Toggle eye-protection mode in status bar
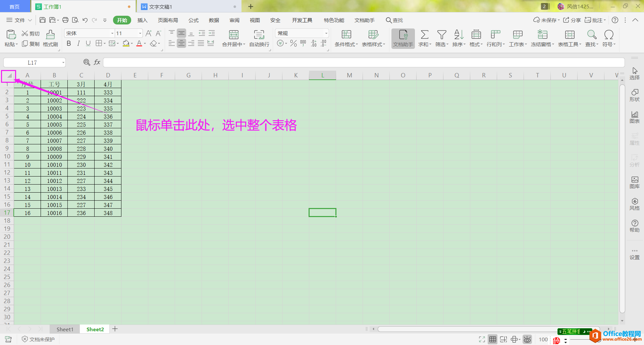The width and height of the screenshot is (644, 345). (x=527, y=340)
